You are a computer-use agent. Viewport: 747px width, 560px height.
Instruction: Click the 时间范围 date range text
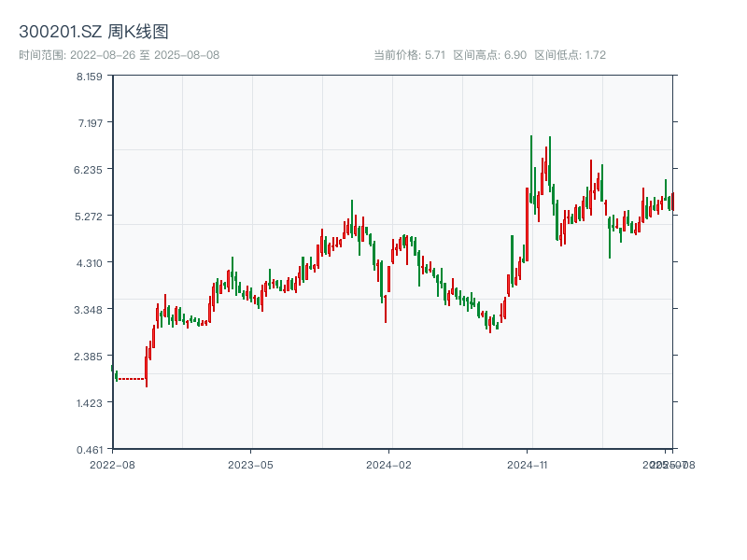tap(119, 55)
